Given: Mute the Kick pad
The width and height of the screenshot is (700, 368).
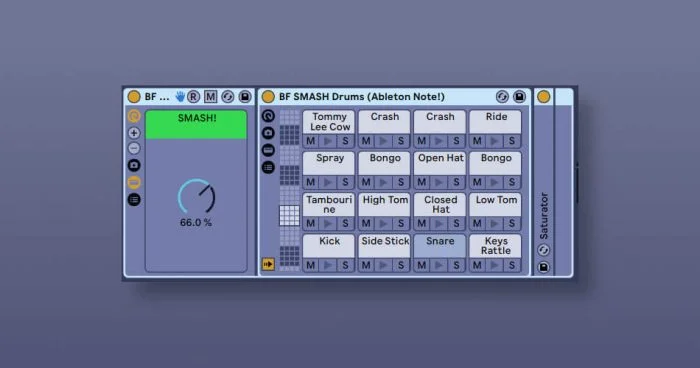Looking at the screenshot, I should click(311, 265).
